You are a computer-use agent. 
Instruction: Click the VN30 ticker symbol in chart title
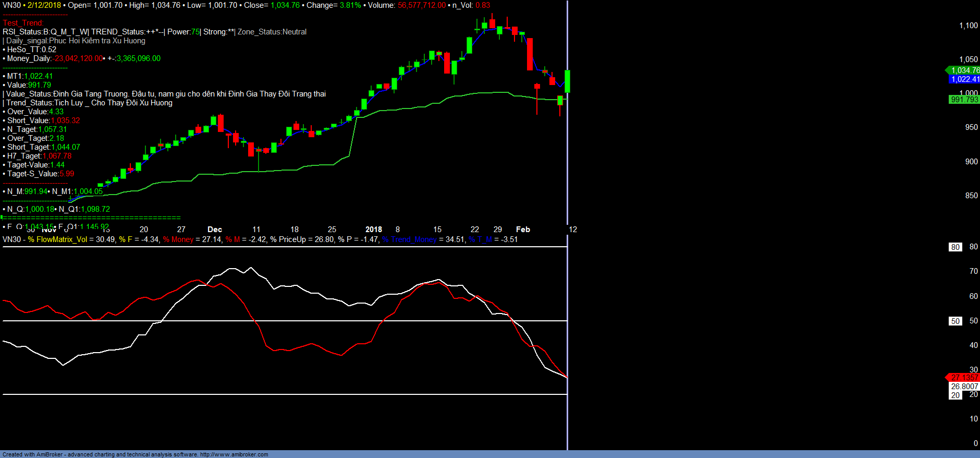pyautogui.click(x=11, y=5)
